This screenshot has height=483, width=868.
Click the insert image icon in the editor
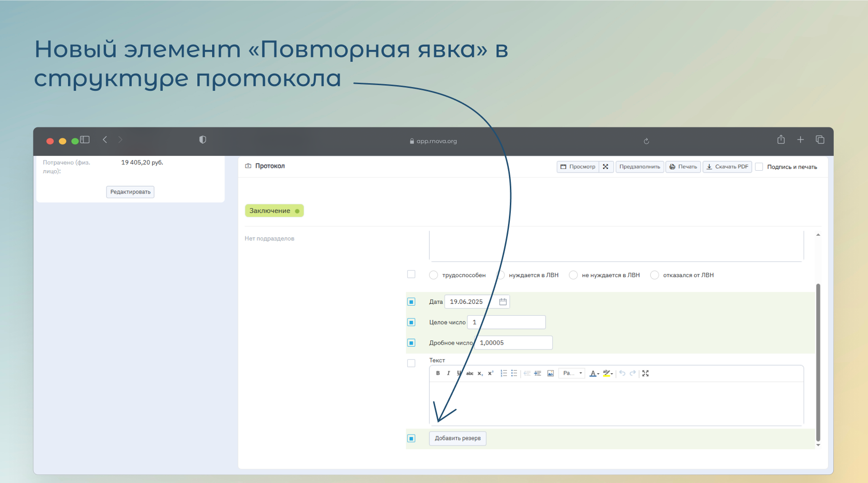tap(550, 373)
